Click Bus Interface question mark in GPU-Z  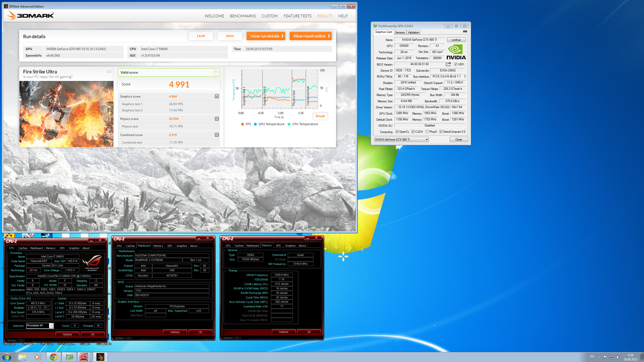(465, 76)
